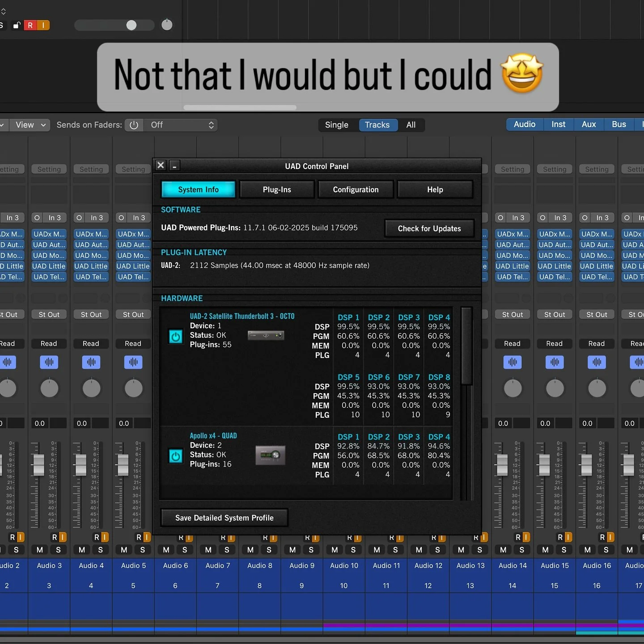Open UAD Tel... plug-in on Audio 16
The height and width of the screenshot is (644, 644).
[597, 277]
